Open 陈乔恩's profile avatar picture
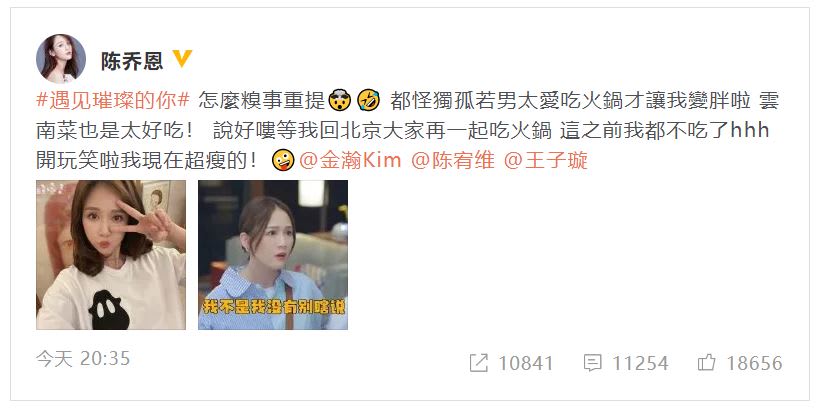 click(61, 59)
